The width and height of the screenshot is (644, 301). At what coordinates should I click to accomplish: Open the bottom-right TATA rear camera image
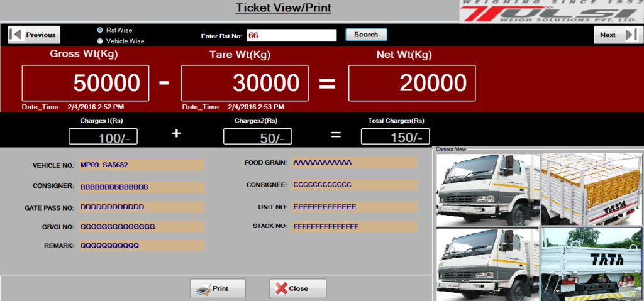(592, 264)
